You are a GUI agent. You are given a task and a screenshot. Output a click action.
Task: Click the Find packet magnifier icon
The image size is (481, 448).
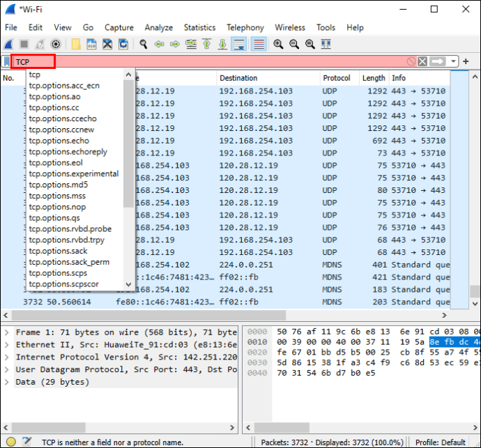pyautogui.click(x=143, y=44)
